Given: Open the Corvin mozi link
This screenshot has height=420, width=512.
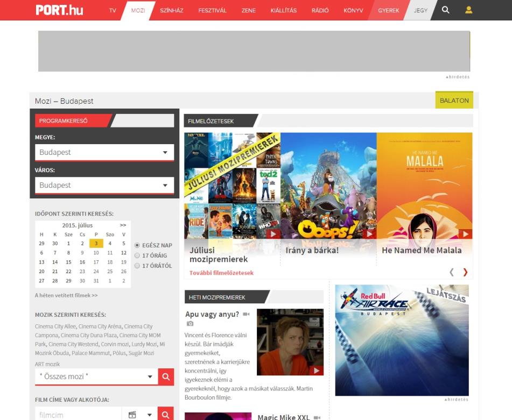Looking at the screenshot, I should pyautogui.click(x=114, y=344).
